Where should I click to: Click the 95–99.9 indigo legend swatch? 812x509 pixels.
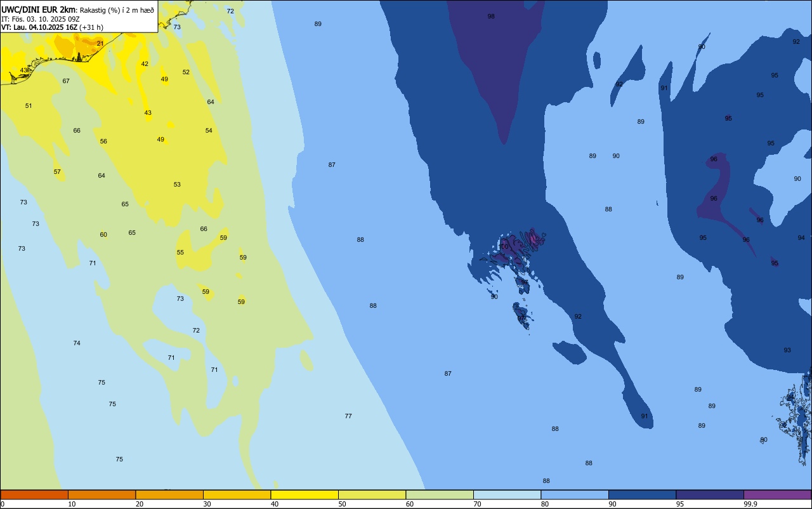coord(710,494)
